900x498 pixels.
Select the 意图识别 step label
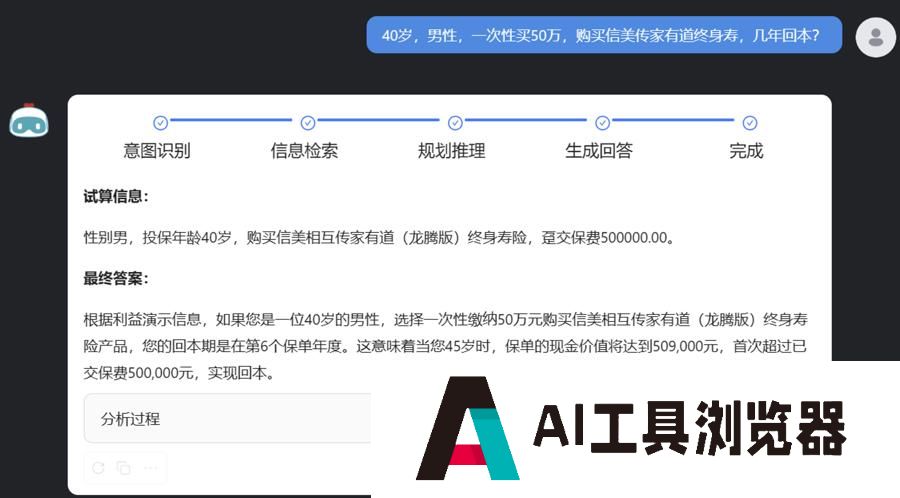(x=157, y=151)
